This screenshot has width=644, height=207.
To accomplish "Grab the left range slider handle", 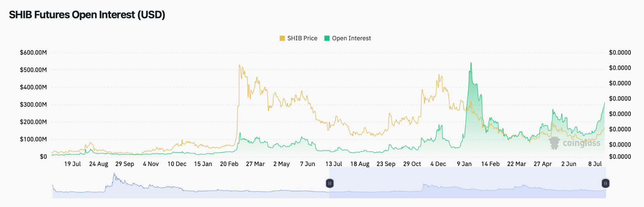I will [x=330, y=183].
